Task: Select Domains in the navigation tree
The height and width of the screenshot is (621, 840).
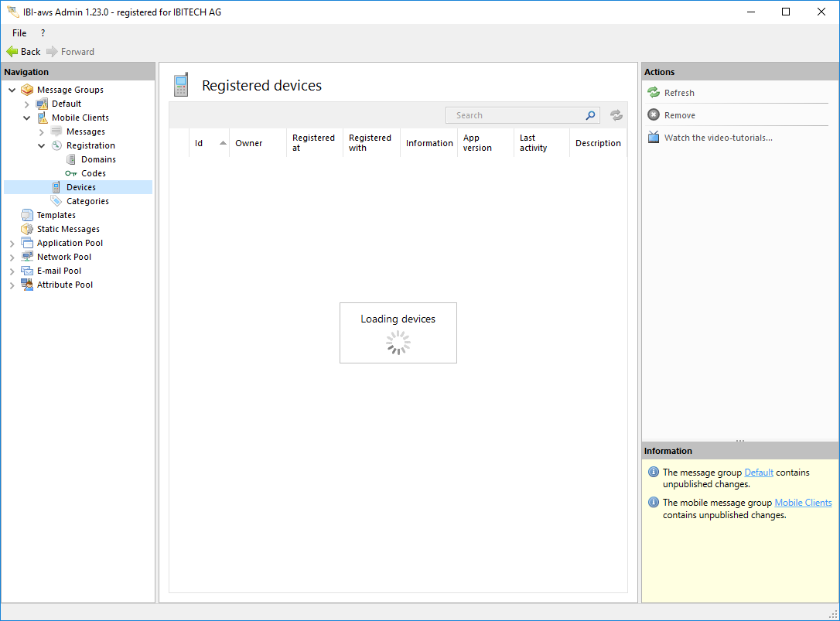Action: point(98,159)
